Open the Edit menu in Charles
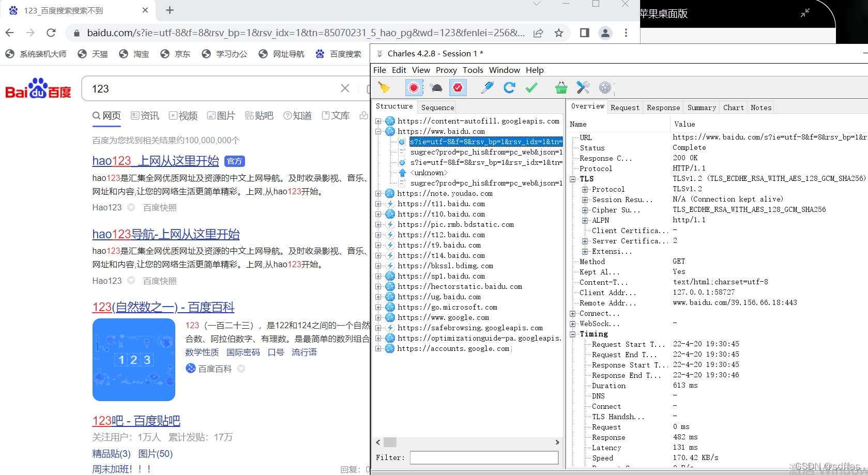 pyautogui.click(x=399, y=70)
